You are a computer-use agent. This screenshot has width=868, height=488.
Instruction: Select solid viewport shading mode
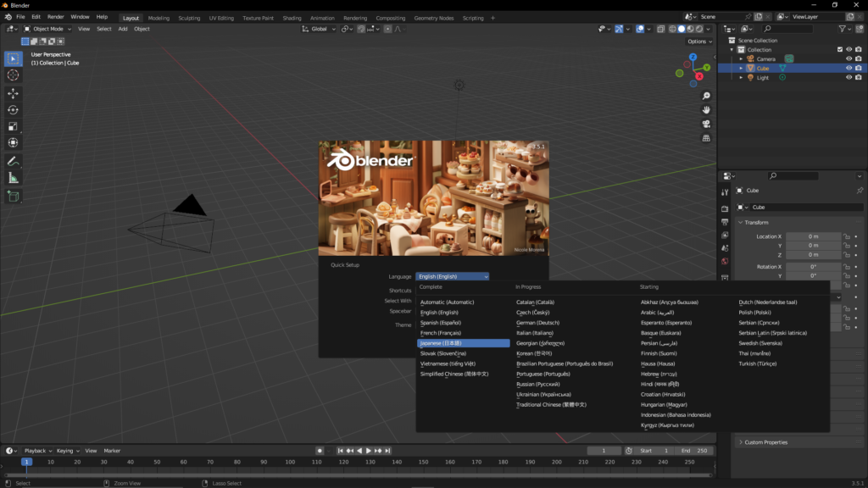click(x=682, y=29)
